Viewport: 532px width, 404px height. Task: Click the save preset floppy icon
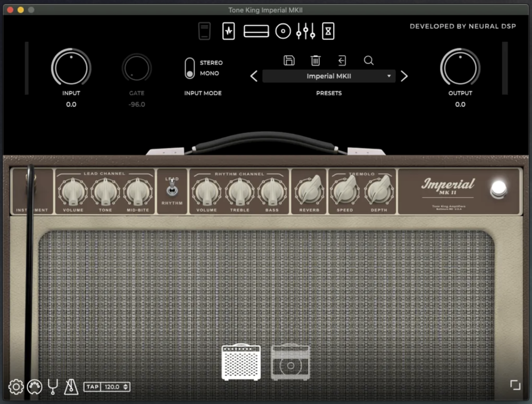tap(289, 61)
